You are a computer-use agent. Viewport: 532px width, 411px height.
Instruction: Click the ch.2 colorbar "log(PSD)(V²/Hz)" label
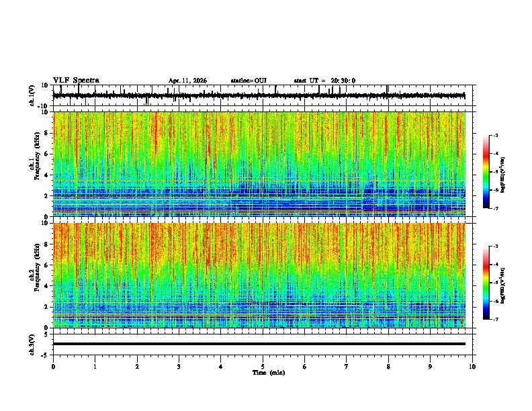point(503,285)
